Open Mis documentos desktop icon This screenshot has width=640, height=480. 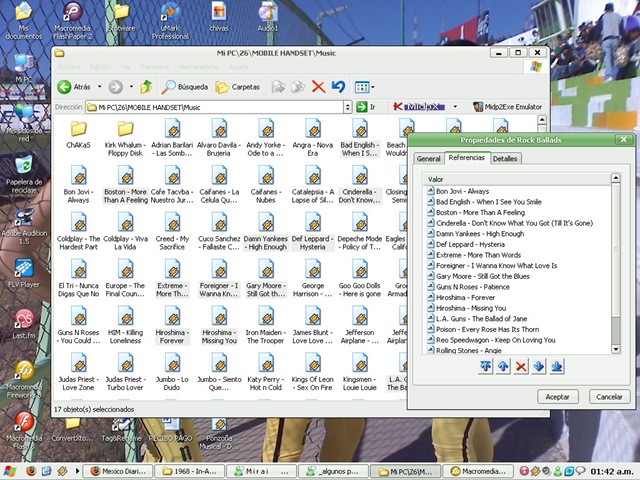pos(24,20)
